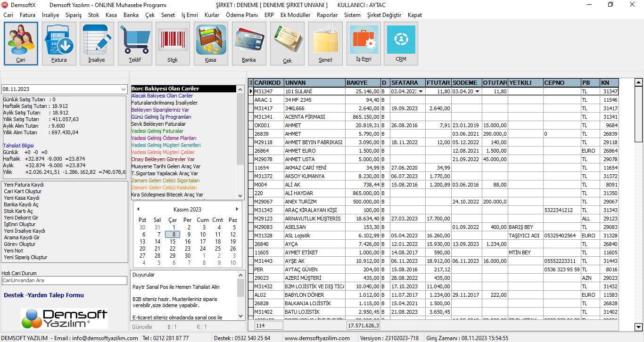
Task: Open the Stok barcode icon
Action: [173, 43]
